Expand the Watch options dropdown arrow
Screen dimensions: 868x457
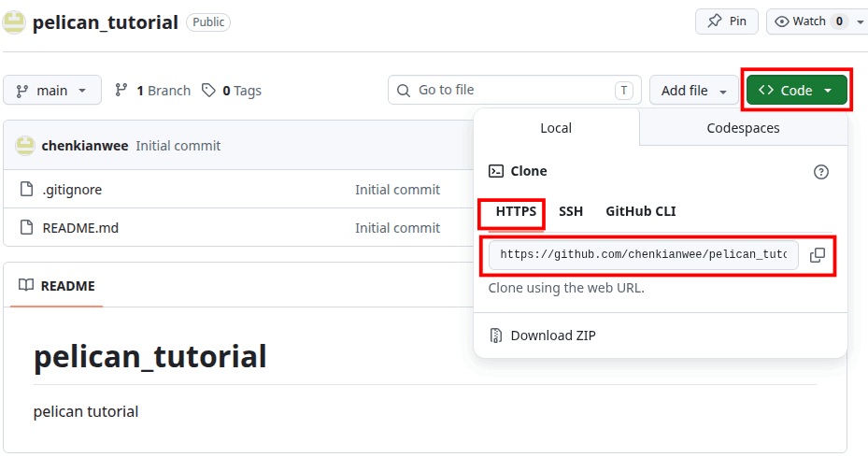[x=860, y=21]
